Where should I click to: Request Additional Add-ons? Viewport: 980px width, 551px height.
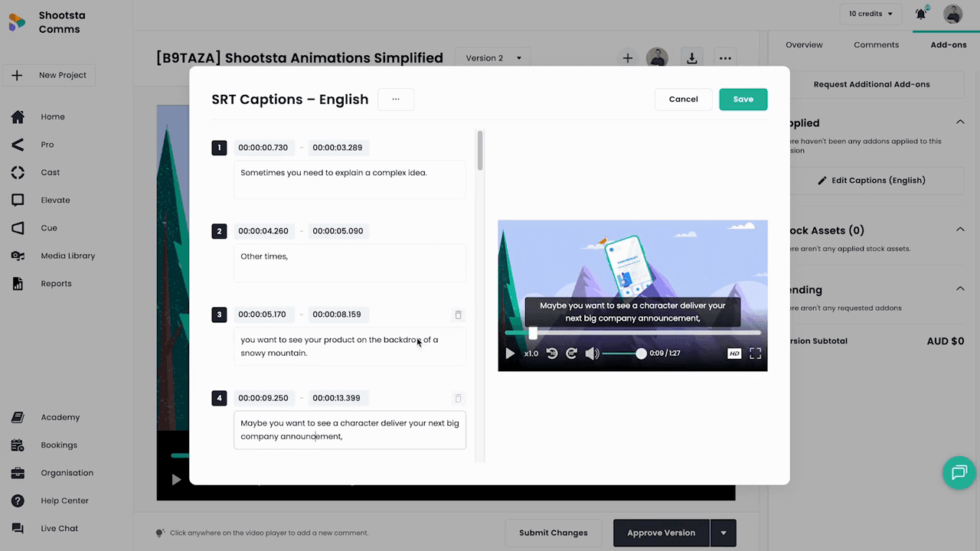click(x=871, y=83)
